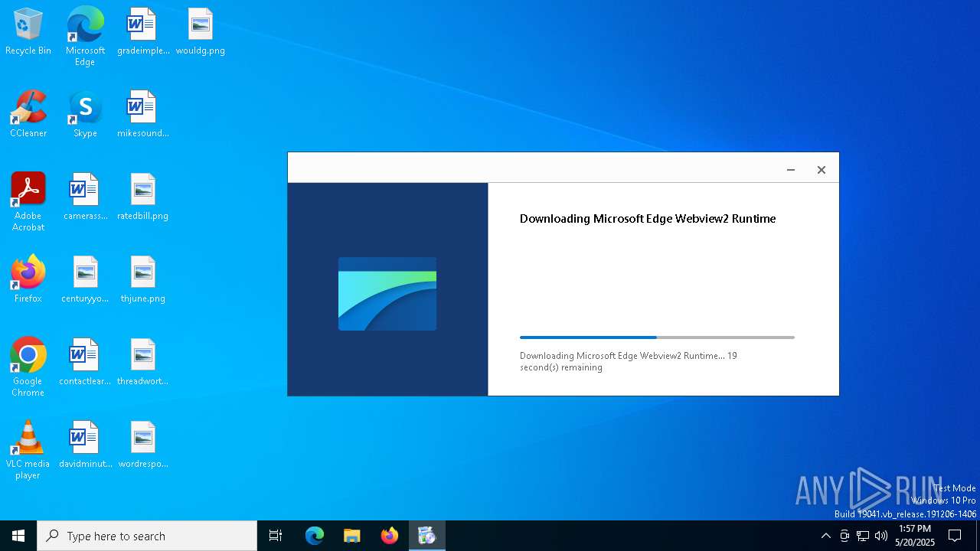This screenshot has height=551, width=980.
Task: Open the Adobe Acrobat shortcut
Action: pos(28,202)
